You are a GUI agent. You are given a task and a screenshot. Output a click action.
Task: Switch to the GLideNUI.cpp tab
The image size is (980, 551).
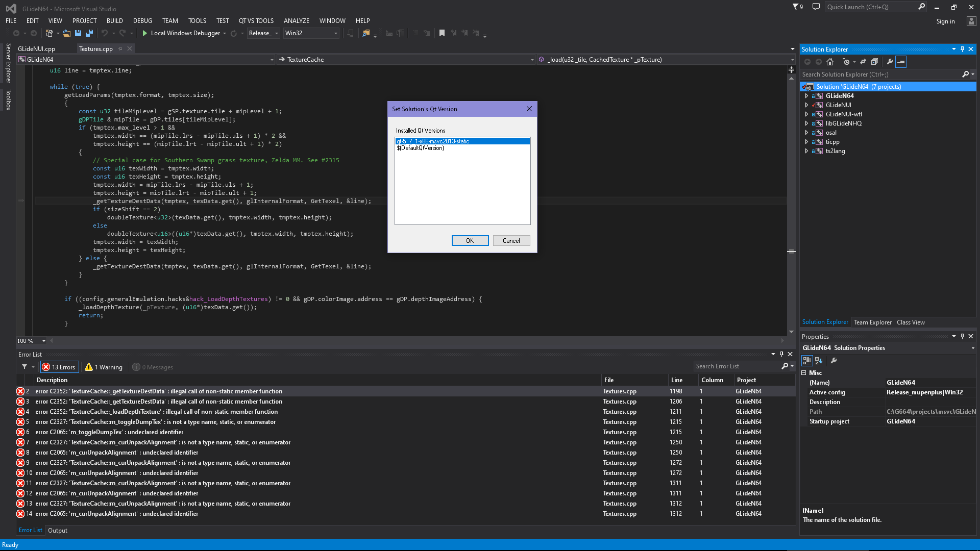pos(36,48)
